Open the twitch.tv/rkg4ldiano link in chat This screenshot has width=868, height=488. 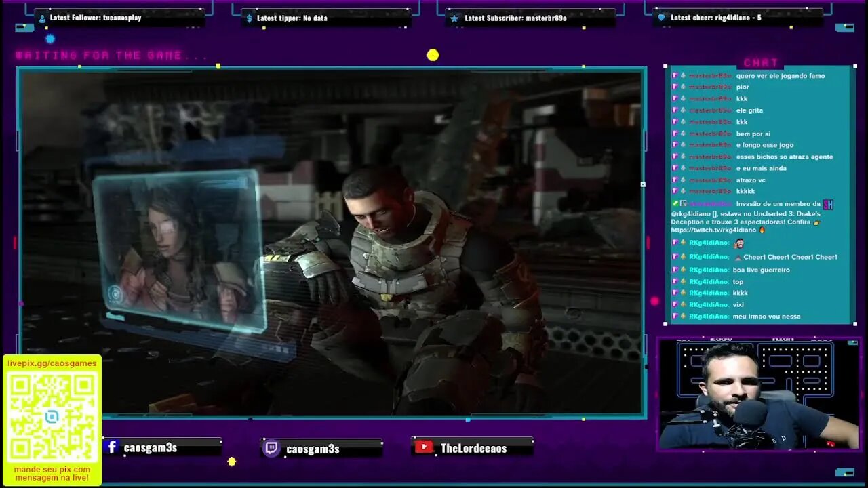713,230
